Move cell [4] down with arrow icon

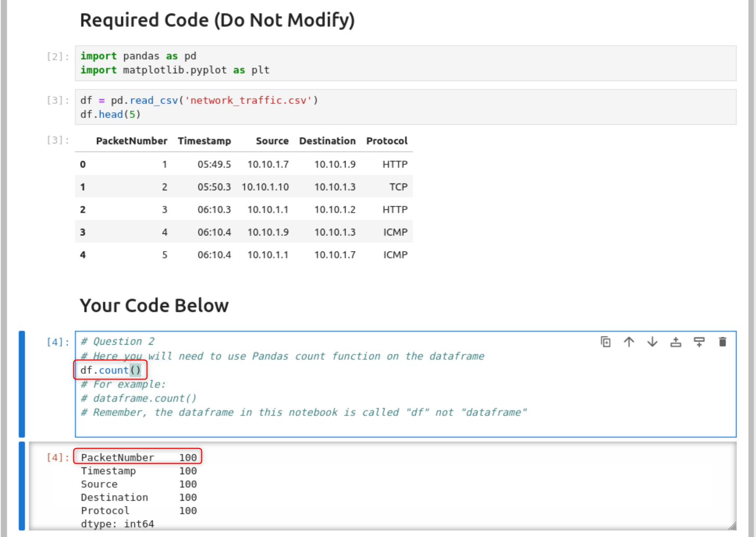(x=652, y=342)
